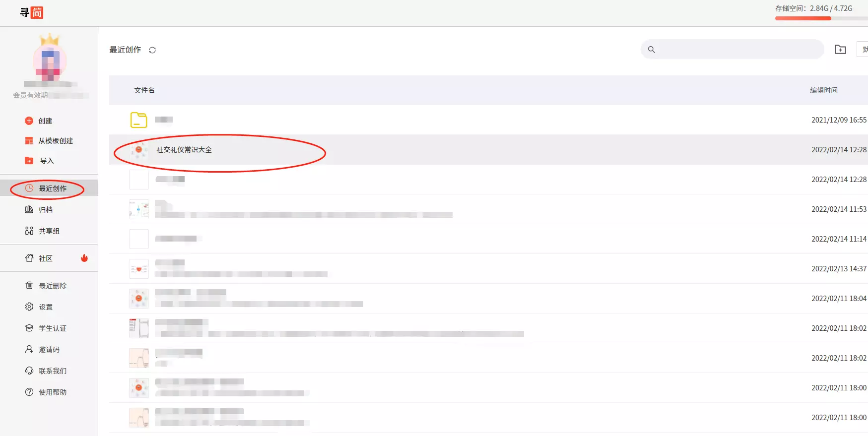Click the search magnifier icon
868x436 pixels.
click(x=652, y=50)
